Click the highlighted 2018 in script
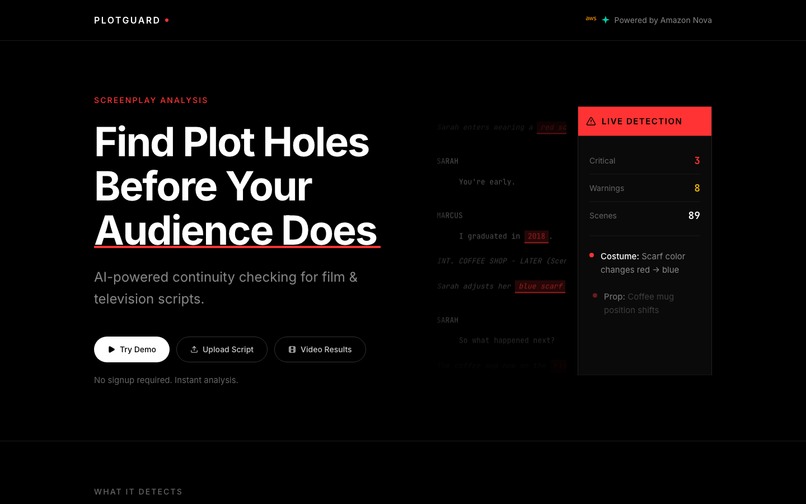 536,236
